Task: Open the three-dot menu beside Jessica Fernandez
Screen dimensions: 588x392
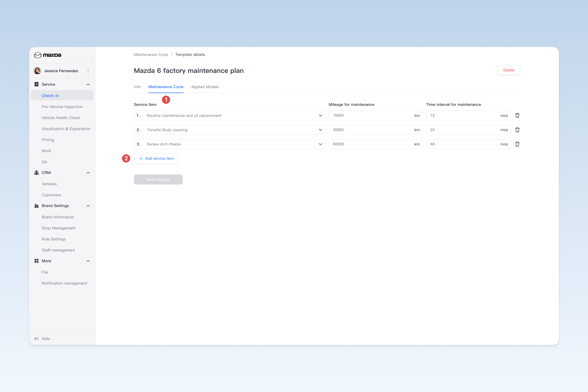Action: (x=88, y=71)
